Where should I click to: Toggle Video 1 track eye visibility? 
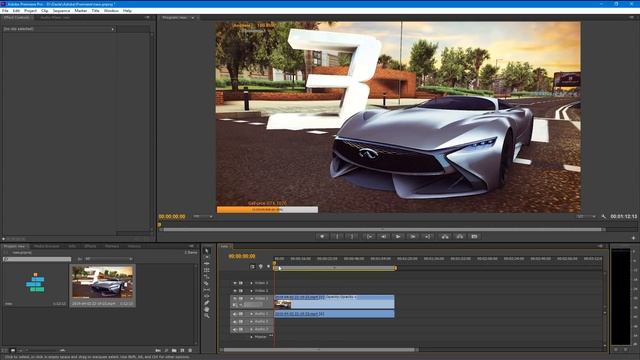[235, 298]
